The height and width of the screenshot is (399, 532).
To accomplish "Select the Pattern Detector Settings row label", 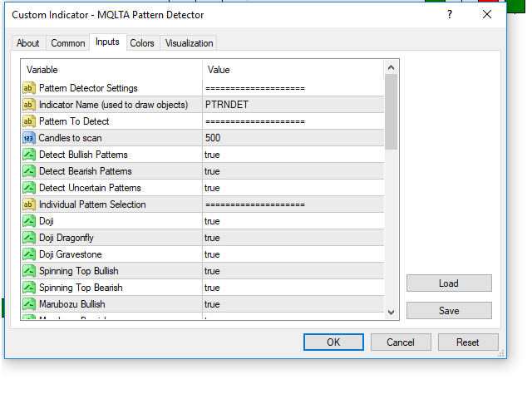I will coord(88,88).
